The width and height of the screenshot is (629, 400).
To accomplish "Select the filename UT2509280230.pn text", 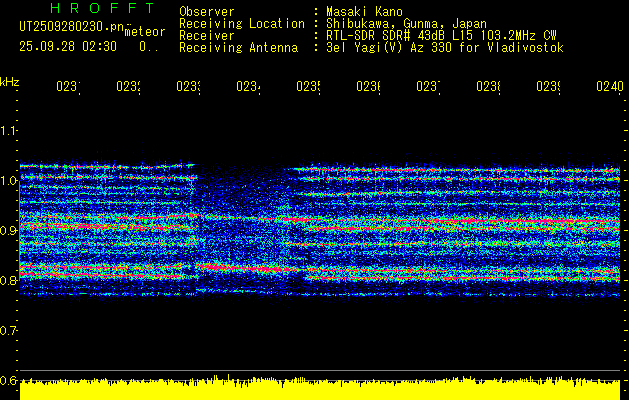I will coord(72,26).
